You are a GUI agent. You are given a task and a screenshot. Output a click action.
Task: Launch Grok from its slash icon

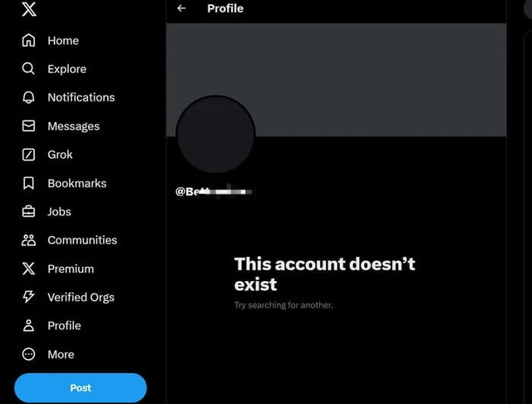click(x=28, y=155)
